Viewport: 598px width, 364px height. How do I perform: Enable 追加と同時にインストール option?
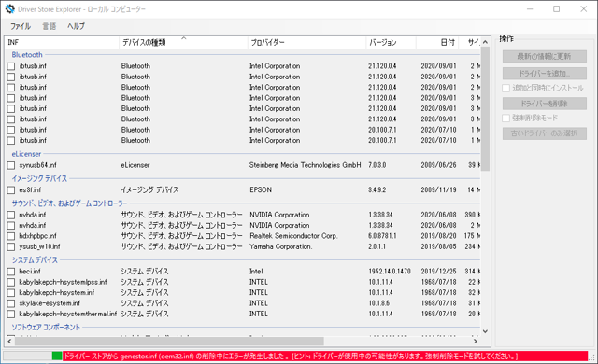(x=506, y=88)
